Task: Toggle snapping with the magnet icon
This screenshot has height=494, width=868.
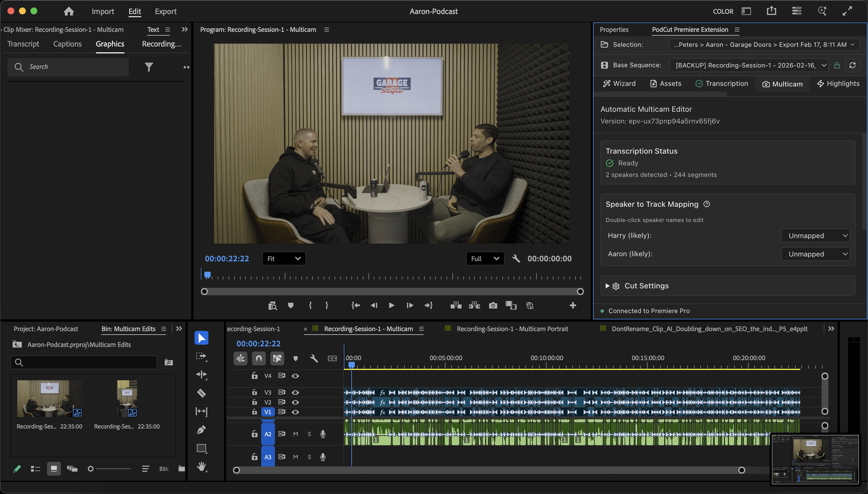Action: click(x=259, y=358)
